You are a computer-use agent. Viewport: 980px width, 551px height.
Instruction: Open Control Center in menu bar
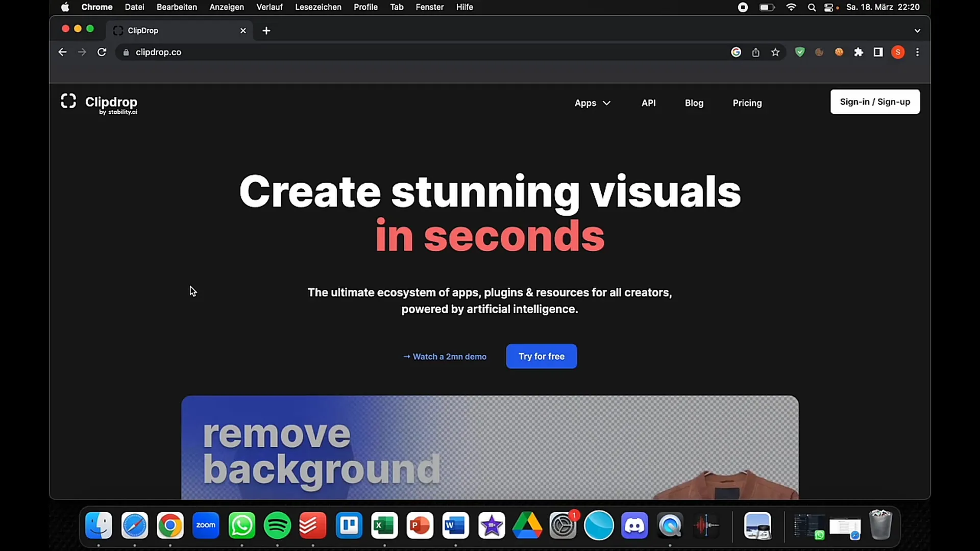coord(829,7)
